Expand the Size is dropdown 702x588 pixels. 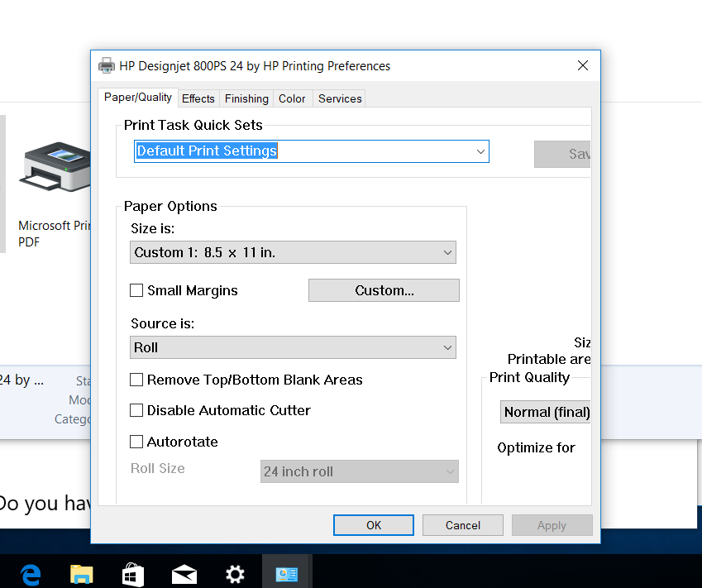tap(447, 252)
